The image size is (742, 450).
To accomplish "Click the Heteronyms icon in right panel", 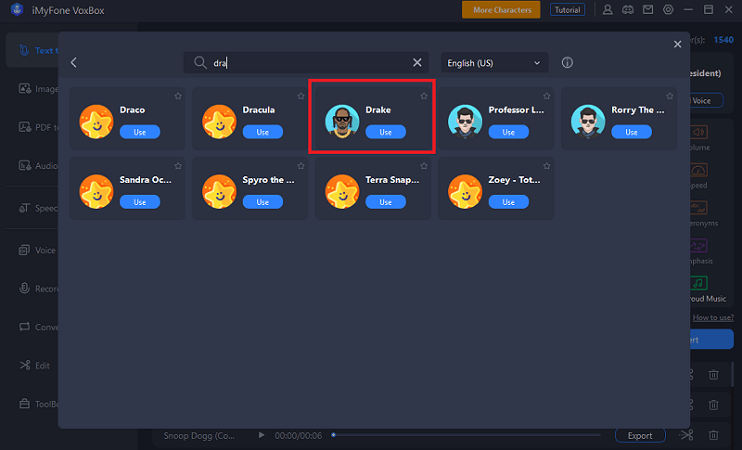I will point(699,208).
